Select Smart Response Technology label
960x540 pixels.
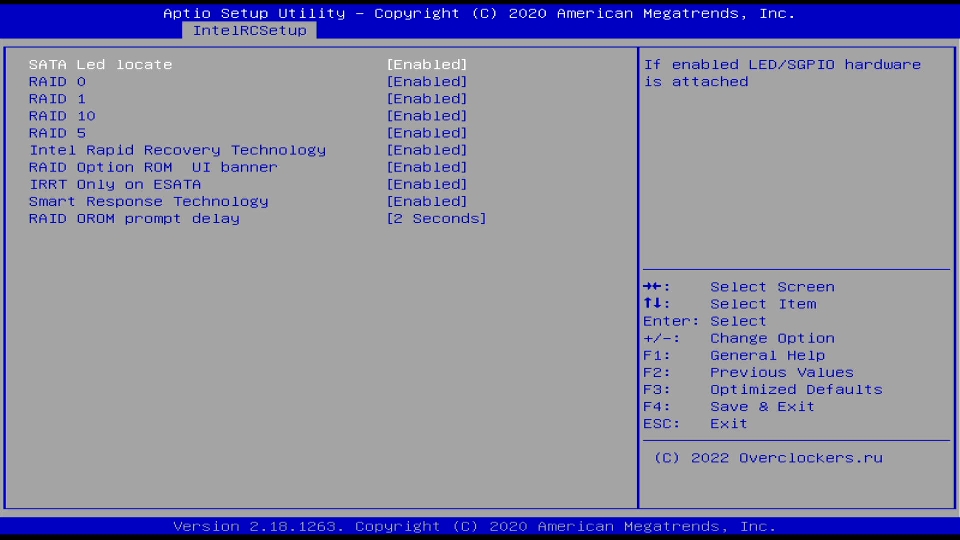(x=149, y=201)
